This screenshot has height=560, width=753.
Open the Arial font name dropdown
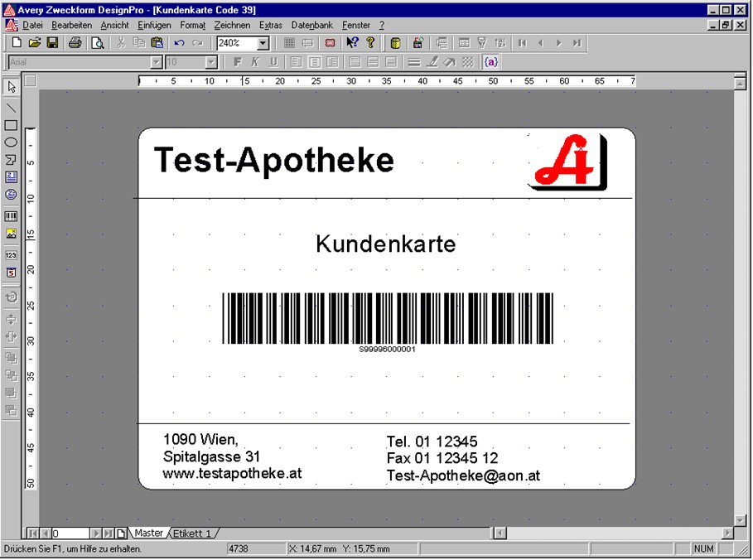157,62
